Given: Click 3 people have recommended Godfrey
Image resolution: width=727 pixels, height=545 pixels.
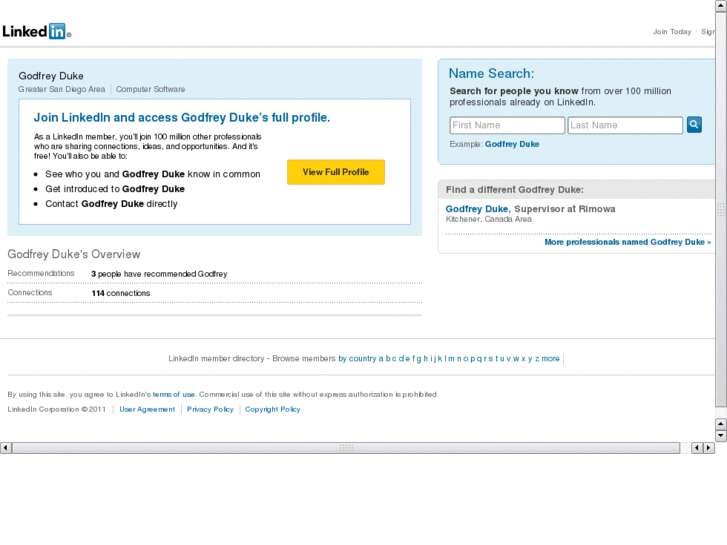Looking at the screenshot, I should 159,274.
